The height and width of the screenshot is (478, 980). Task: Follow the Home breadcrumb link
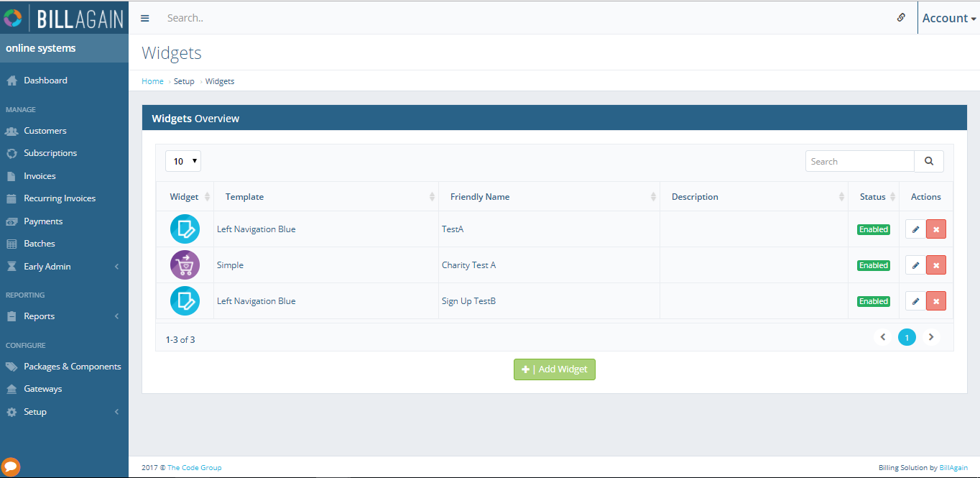[x=152, y=81]
